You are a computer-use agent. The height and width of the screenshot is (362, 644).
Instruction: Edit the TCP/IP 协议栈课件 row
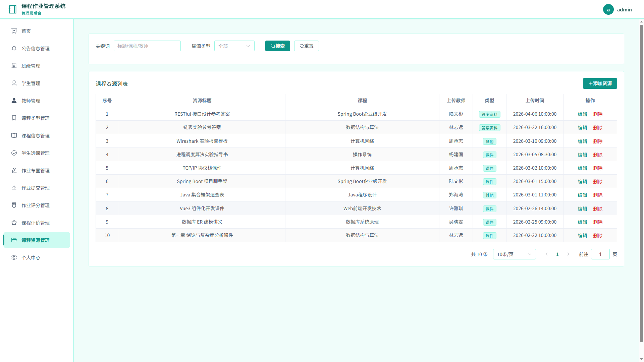[582, 168]
